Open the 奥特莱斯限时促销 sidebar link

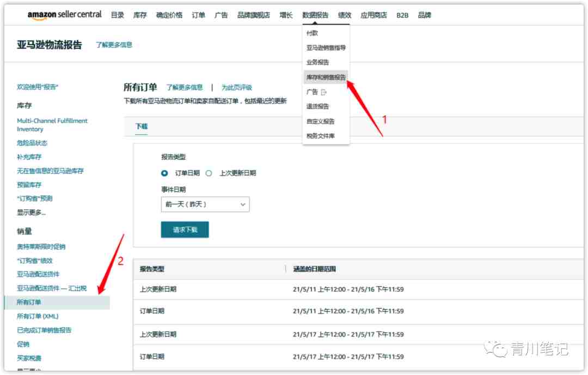pos(41,246)
